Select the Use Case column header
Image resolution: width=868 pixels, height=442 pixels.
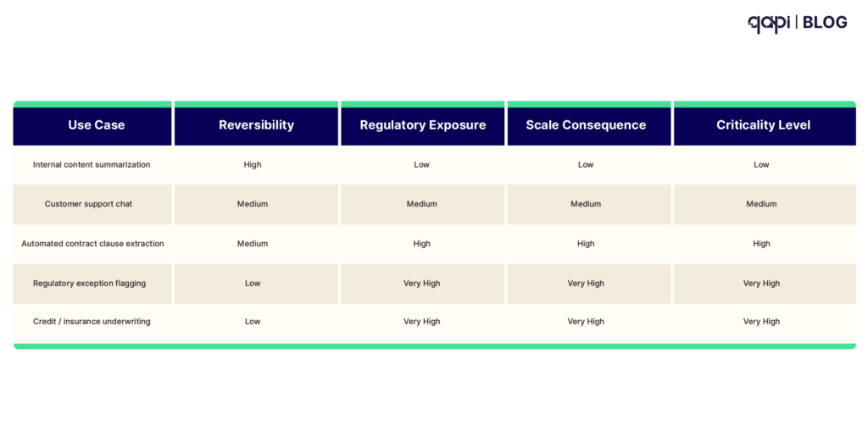tap(96, 125)
